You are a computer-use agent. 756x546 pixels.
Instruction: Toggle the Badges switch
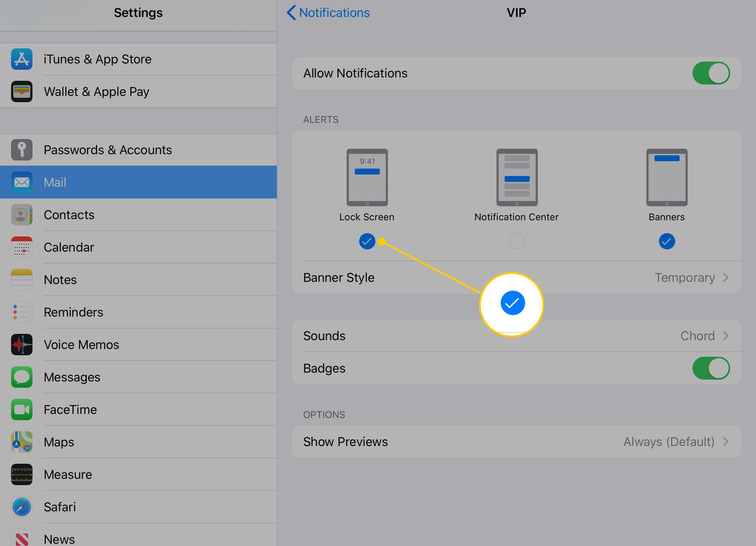(711, 368)
